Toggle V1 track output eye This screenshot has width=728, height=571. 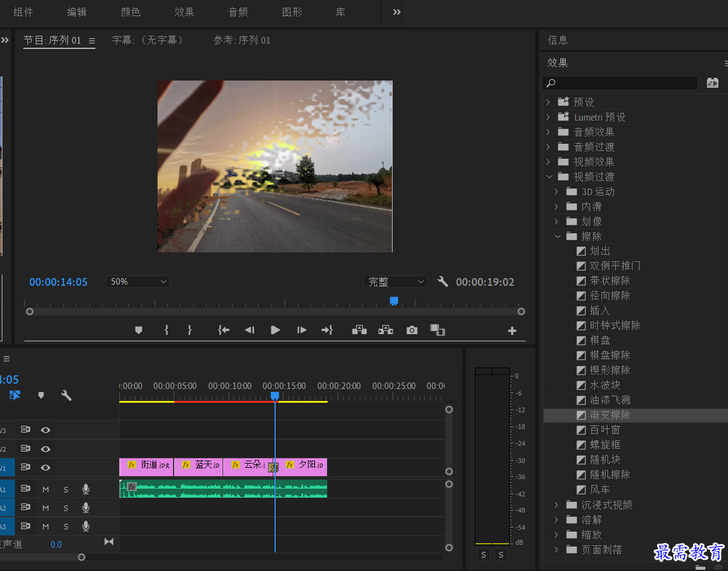pos(45,467)
